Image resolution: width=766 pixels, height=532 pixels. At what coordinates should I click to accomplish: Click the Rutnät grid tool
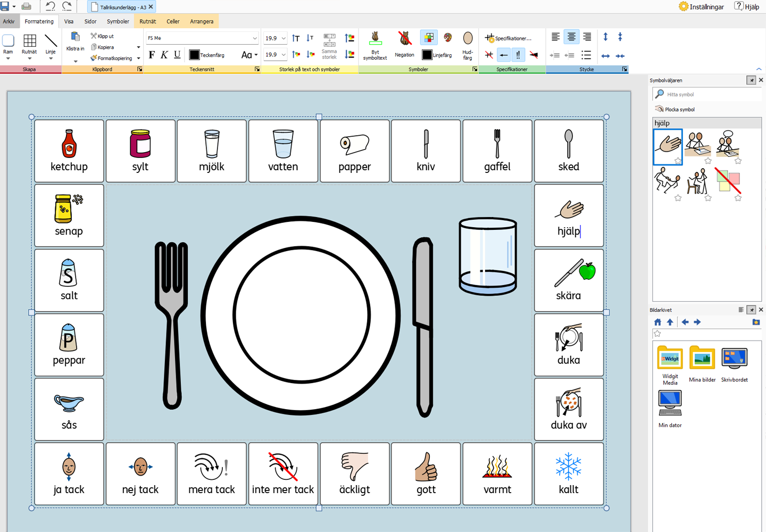29,44
